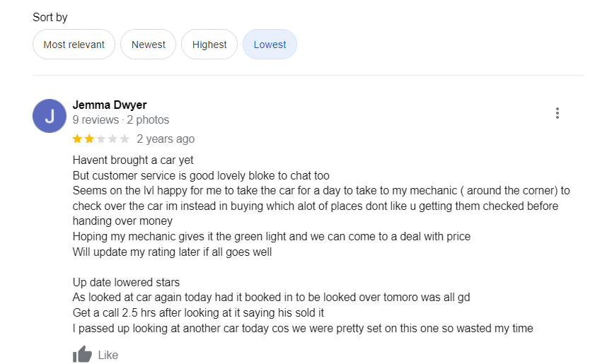This screenshot has height=364, width=595.
Task: Click the "9 reviews · 2 photos" text
Action: [x=121, y=120]
